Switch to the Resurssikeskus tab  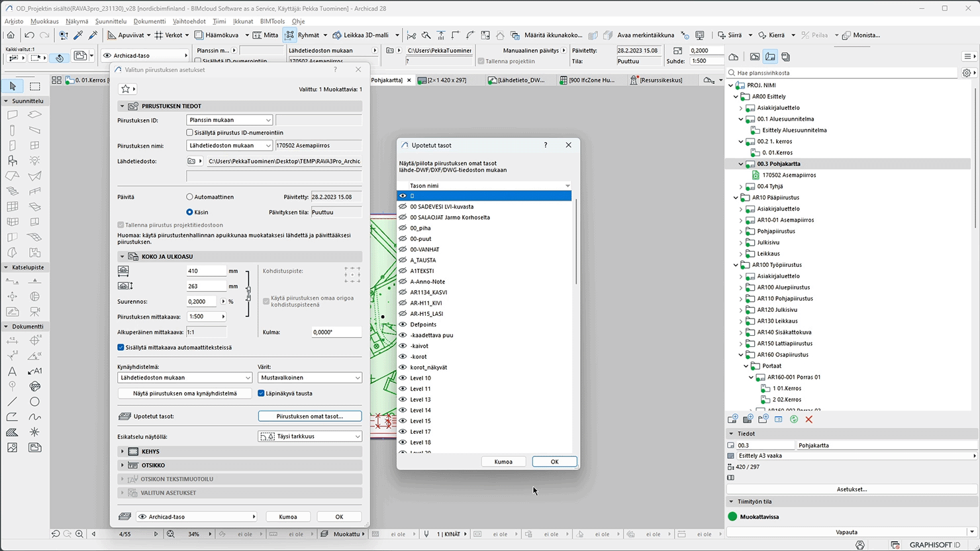[656, 80]
